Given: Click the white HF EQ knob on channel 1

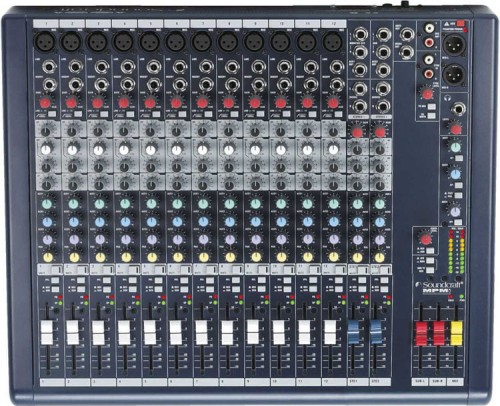Looking at the screenshot, I should coord(46,150).
